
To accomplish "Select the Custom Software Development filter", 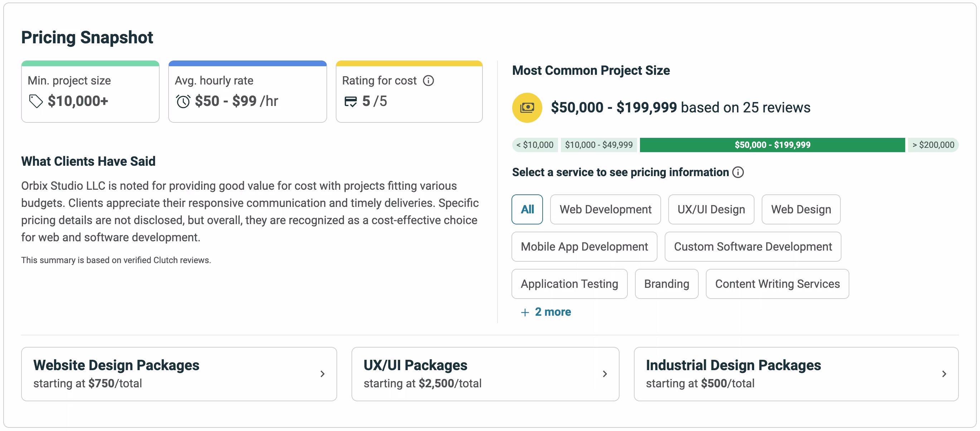I will coord(753,247).
